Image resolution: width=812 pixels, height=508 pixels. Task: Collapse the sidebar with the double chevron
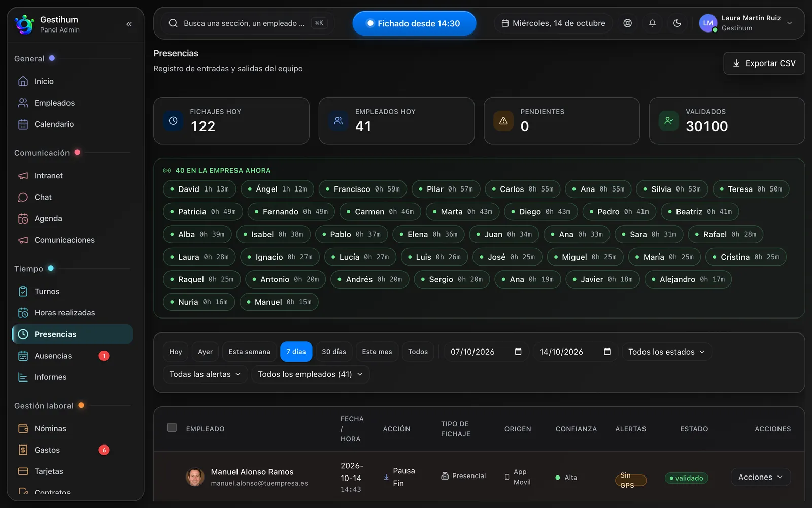(129, 24)
